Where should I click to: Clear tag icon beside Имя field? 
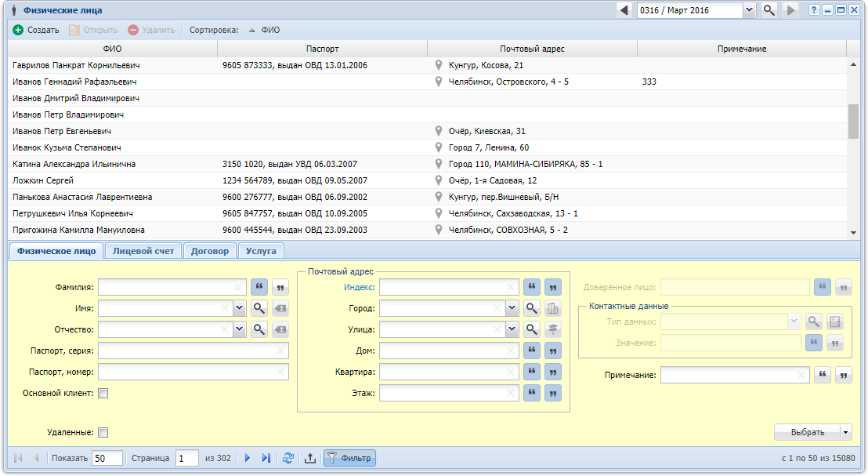[x=280, y=308]
